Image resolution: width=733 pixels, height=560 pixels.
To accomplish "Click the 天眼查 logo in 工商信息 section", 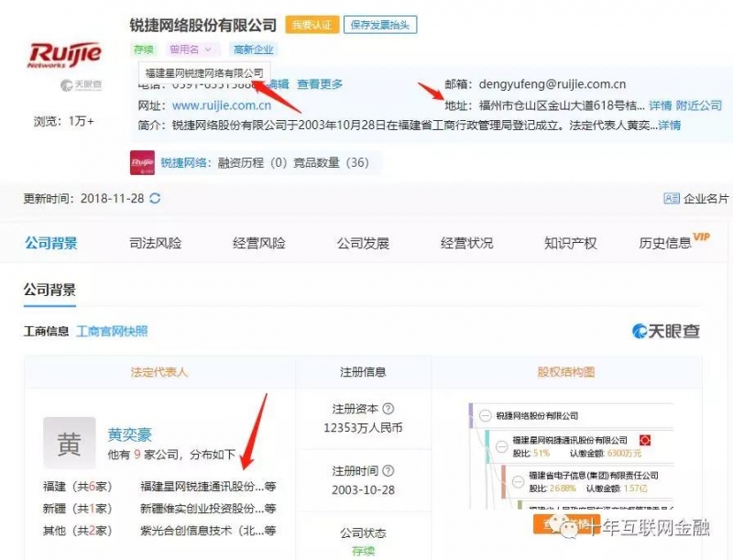I will (666, 332).
